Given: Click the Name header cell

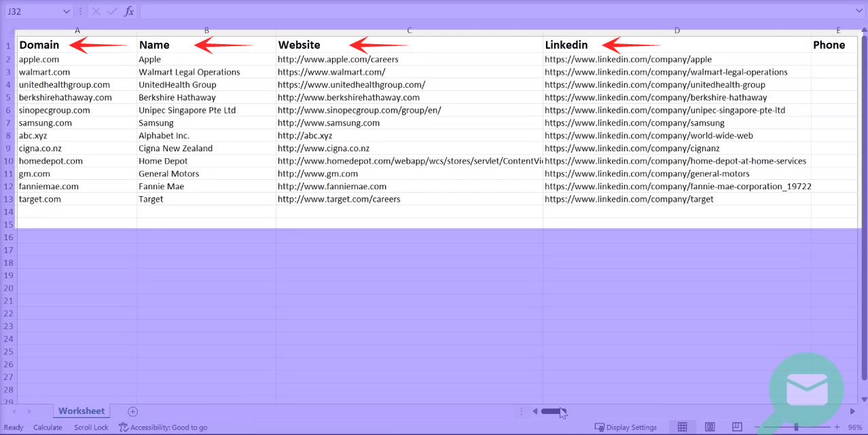Looking at the screenshot, I should (206, 45).
